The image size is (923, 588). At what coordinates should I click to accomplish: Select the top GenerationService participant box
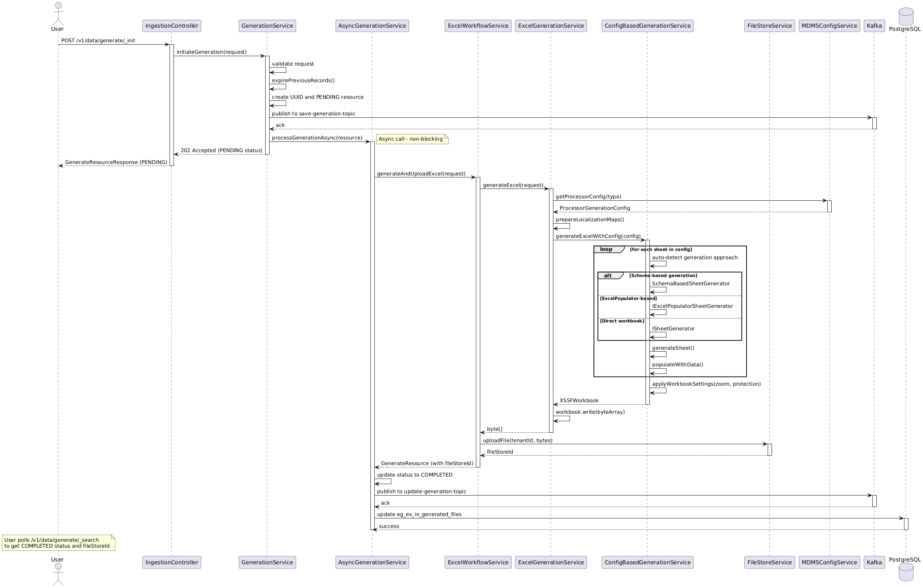[x=267, y=26]
